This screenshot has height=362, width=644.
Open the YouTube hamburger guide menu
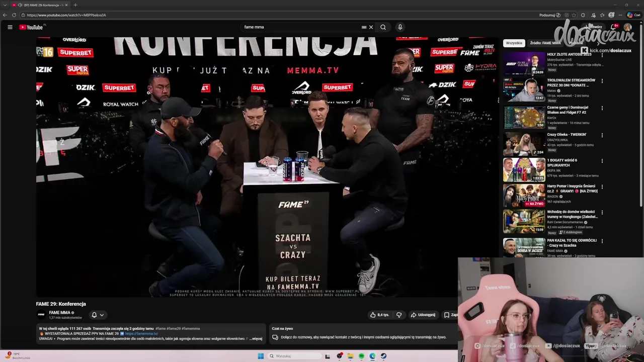pyautogui.click(x=10, y=27)
